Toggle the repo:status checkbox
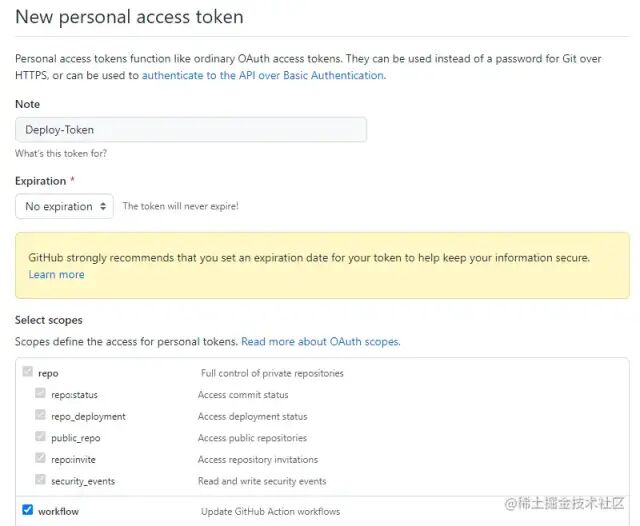Viewport: 640px width, 526px height. coord(40,395)
